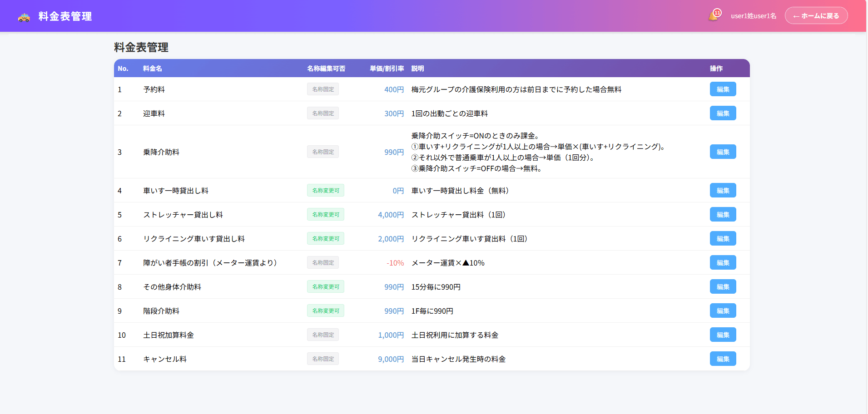Select the 400円 price cell
The width and height of the screenshot is (868, 414).
pos(394,89)
